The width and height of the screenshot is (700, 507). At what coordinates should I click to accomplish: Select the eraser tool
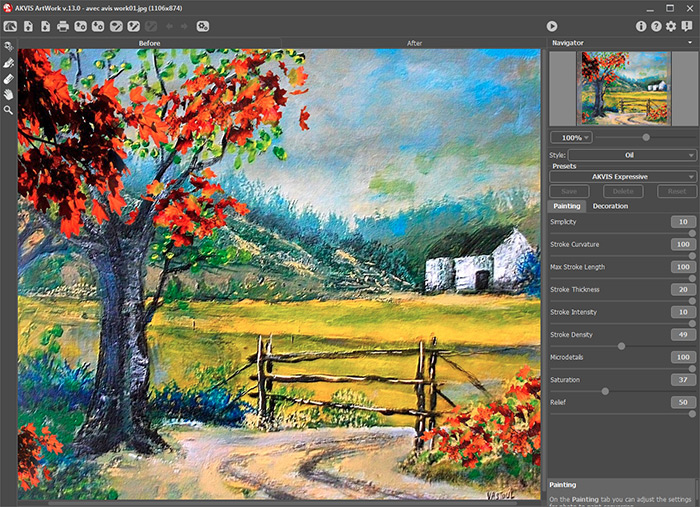[x=8, y=79]
